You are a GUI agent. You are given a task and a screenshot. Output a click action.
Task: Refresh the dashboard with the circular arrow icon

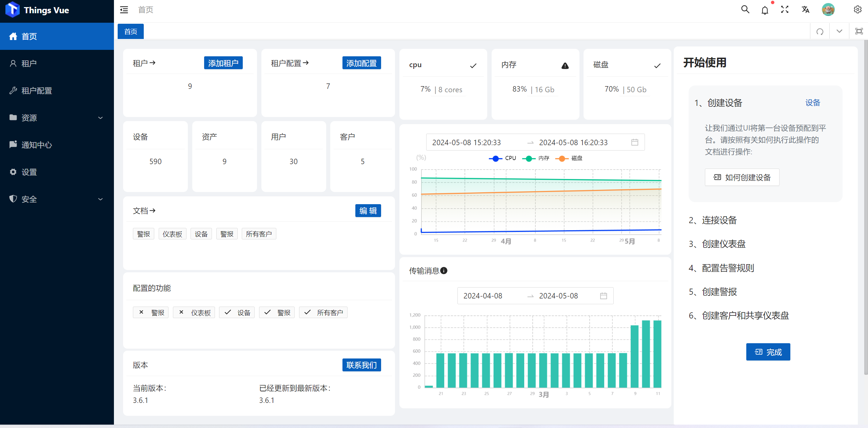pos(820,31)
